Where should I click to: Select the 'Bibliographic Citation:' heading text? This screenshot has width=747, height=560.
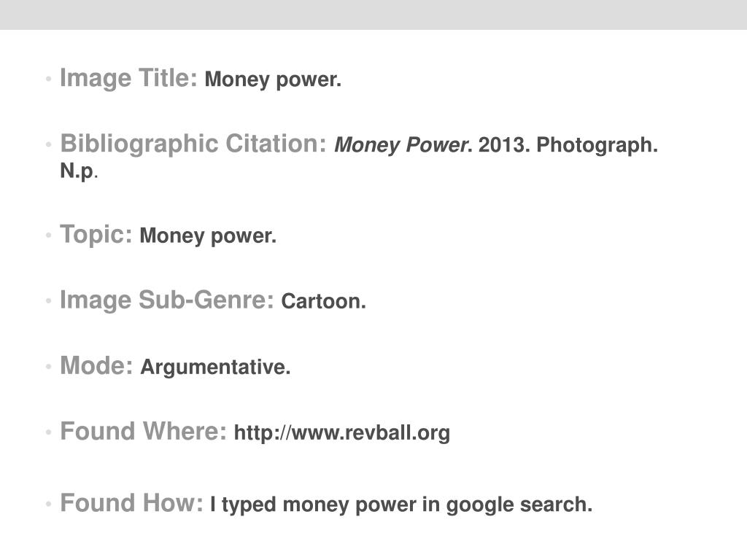click(193, 144)
